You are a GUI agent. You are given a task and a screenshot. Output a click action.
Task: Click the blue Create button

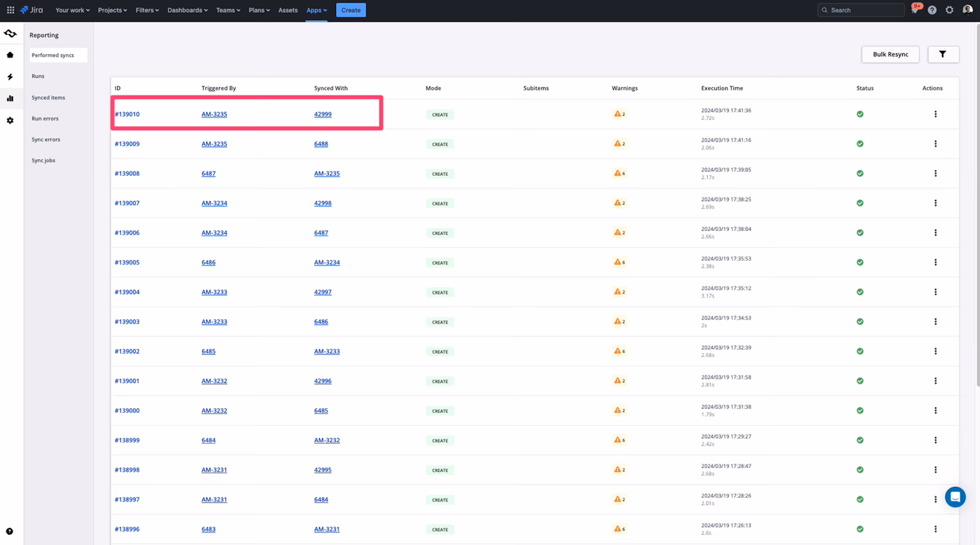click(350, 10)
